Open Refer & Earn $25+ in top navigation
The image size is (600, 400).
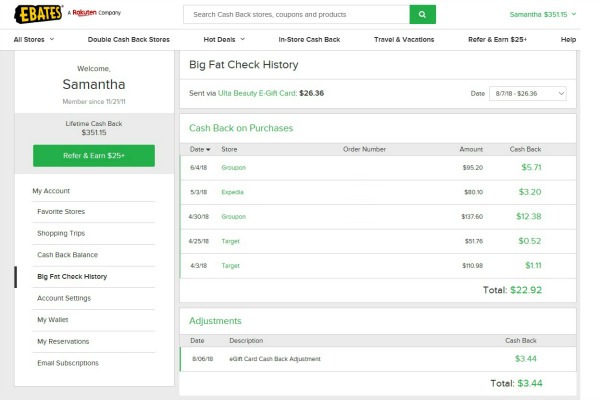pyautogui.click(x=497, y=39)
